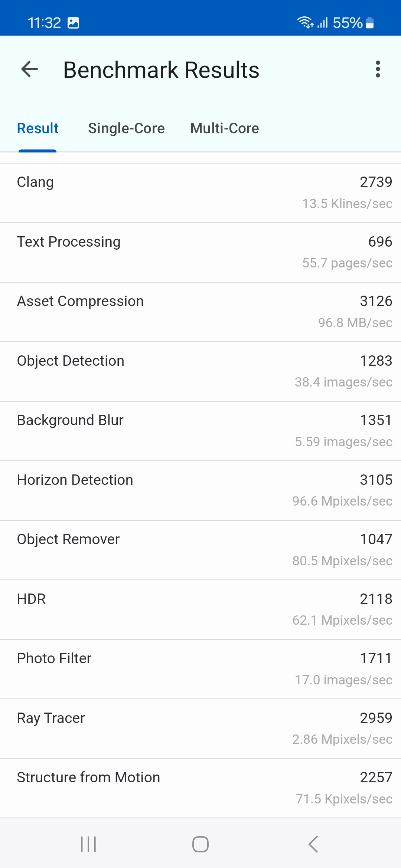Viewport: 401px width, 868px height.
Task: Select the Text Processing result row
Action: [x=200, y=252]
